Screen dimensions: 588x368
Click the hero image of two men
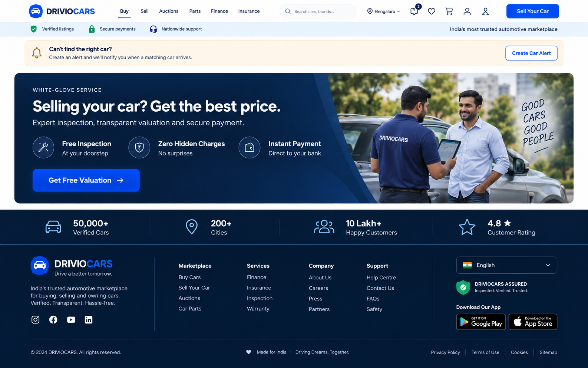pos(450,138)
